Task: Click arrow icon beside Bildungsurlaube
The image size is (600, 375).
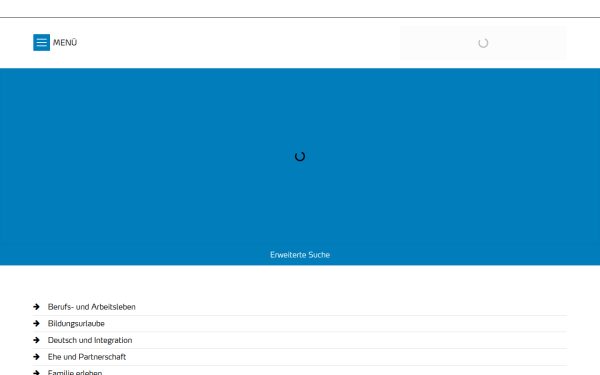Action: pyautogui.click(x=36, y=324)
